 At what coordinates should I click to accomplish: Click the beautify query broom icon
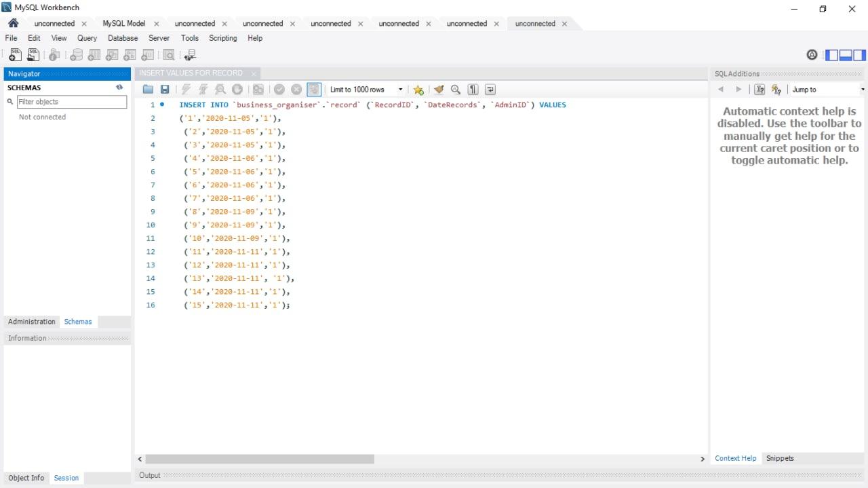[x=439, y=89]
